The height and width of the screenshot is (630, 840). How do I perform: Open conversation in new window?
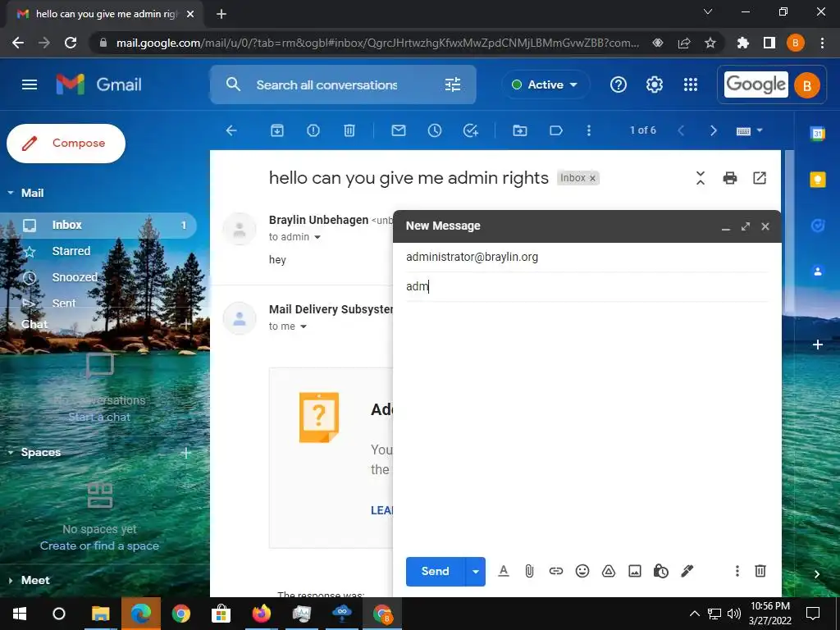pos(760,178)
